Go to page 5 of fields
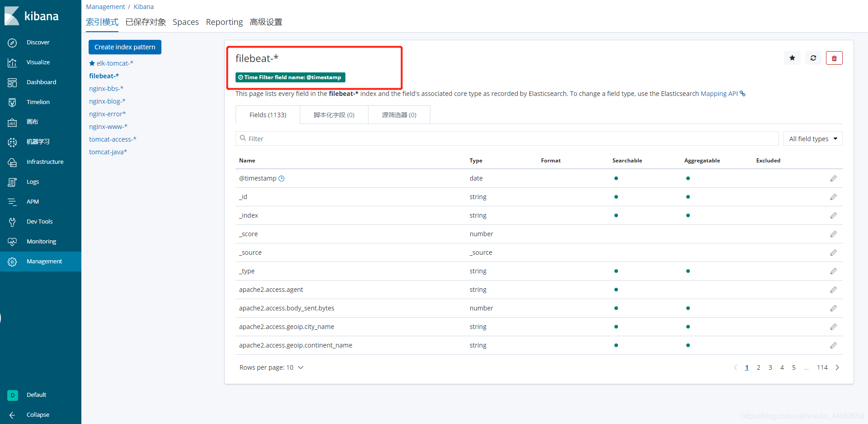Screen dimensions: 868x424 794,368
